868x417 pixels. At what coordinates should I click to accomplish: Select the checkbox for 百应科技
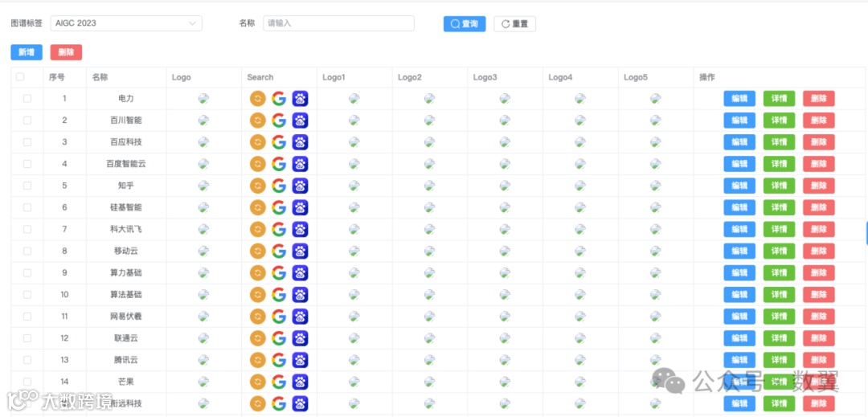tap(27, 142)
